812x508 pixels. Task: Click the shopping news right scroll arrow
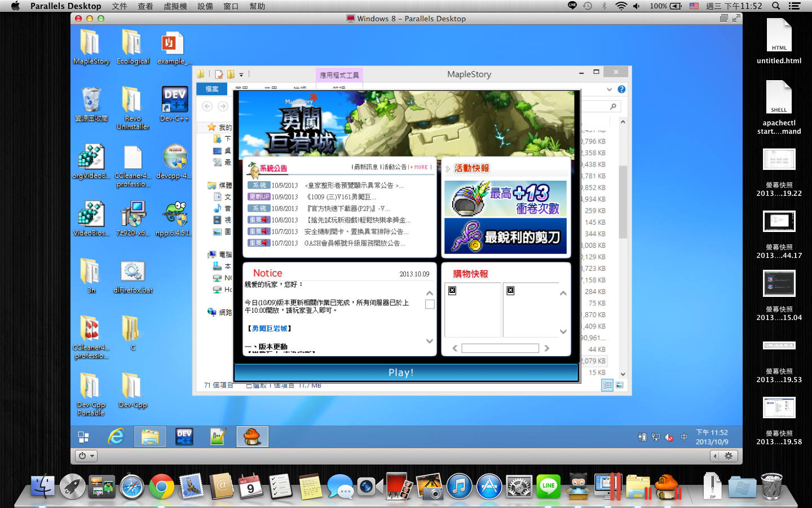(x=546, y=348)
